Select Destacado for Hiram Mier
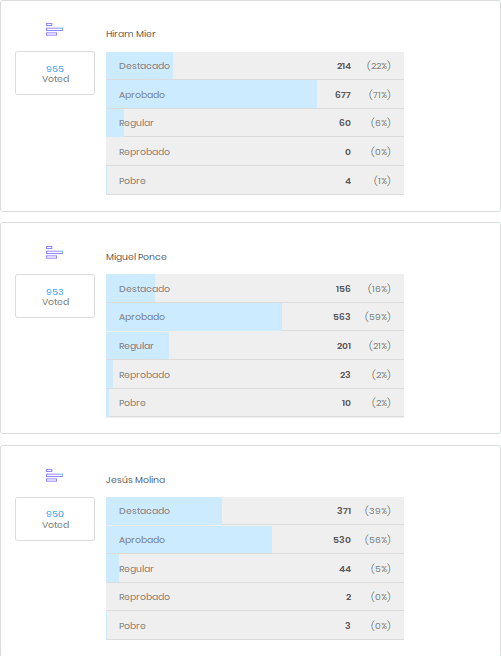Image resolution: width=501 pixels, height=656 pixels. tap(255, 66)
